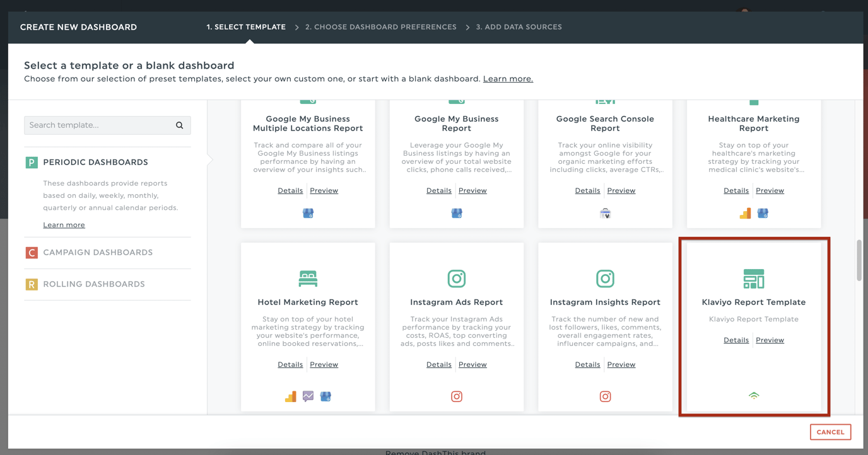Select the Periodic Dashboards category
This screenshot has height=455, width=868.
(95, 162)
